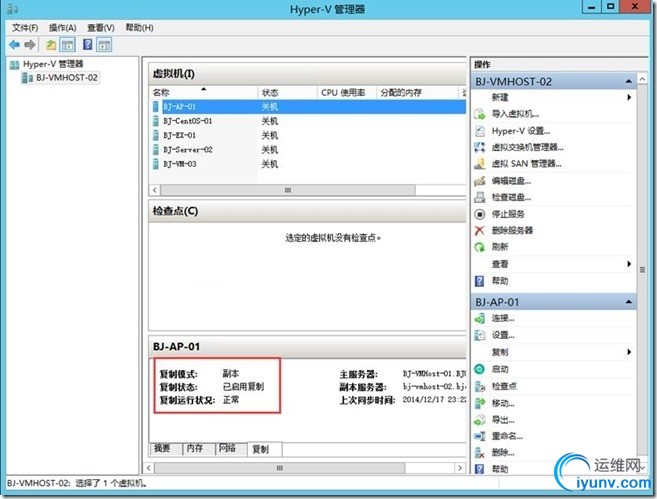Image resolution: width=657 pixels, height=499 pixels.
Task: Switch to the 网络 tab
Action: coord(231,449)
